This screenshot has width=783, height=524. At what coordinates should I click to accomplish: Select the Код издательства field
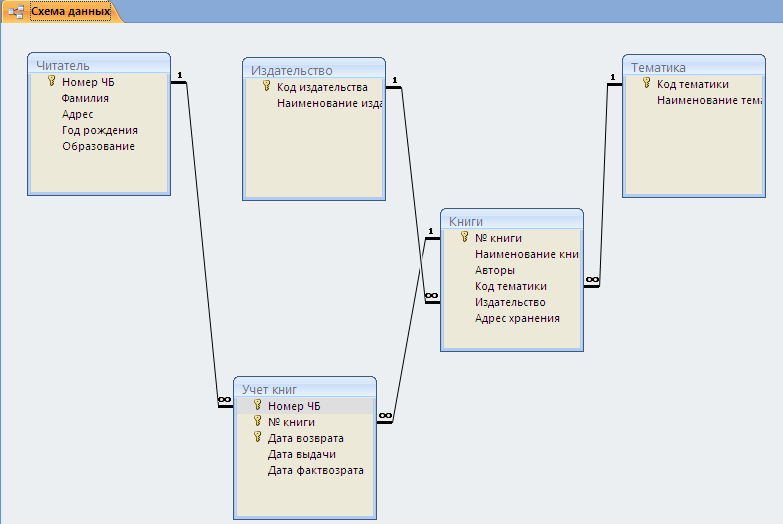tap(314, 87)
